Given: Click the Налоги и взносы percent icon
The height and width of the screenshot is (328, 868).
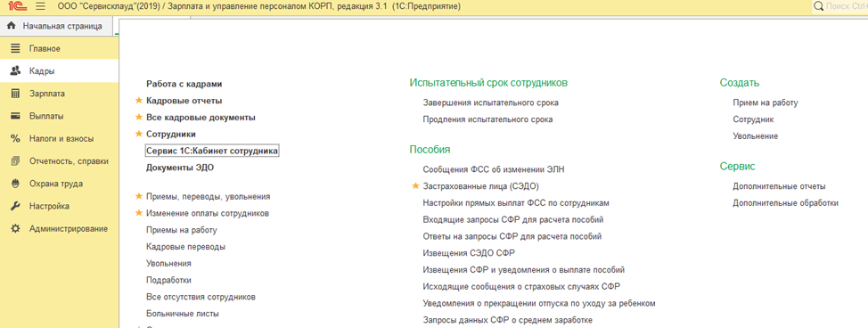Looking at the screenshot, I should coord(15,138).
